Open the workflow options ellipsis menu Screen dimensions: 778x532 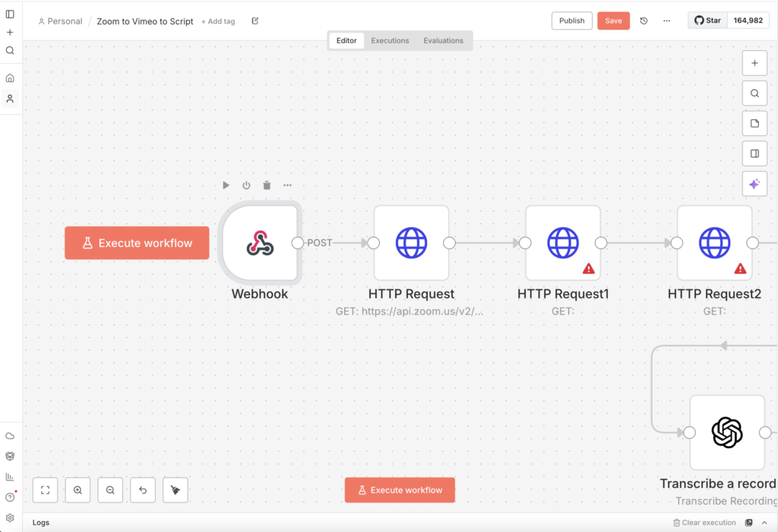pos(666,21)
